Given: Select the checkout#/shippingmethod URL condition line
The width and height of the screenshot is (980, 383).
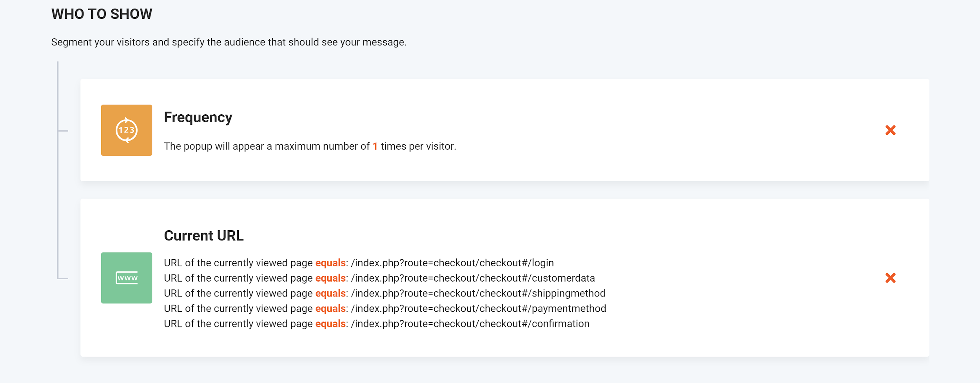Looking at the screenshot, I should pos(385,293).
